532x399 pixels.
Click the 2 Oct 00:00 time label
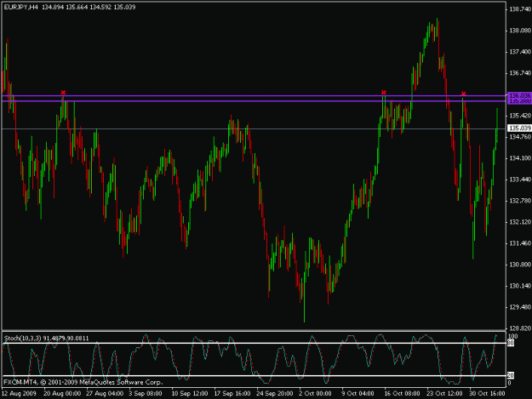click(315, 393)
